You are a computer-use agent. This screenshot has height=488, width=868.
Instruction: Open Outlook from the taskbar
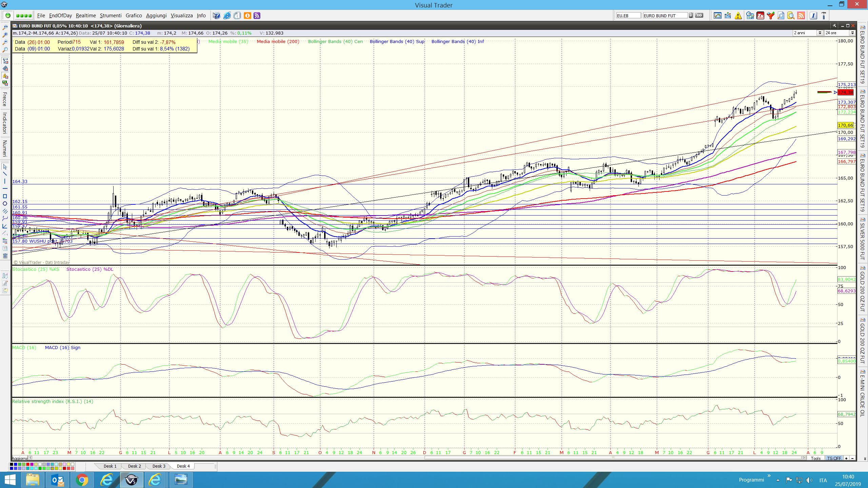coord(58,480)
